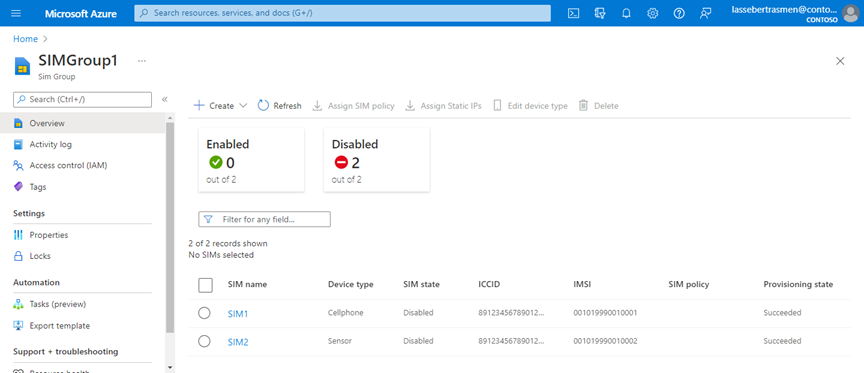Click the left menu scrollbar up arrow
The width and height of the screenshot is (864, 373).
(170, 118)
